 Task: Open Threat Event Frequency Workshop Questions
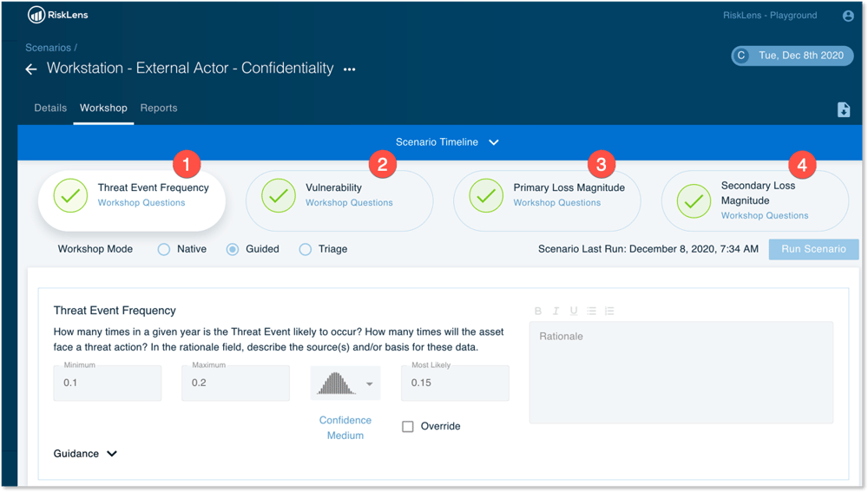(x=141, y=202)
